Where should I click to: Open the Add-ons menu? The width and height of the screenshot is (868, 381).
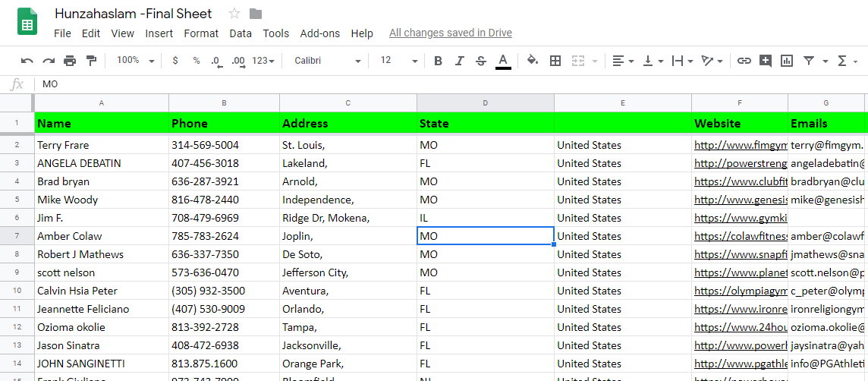320,33
